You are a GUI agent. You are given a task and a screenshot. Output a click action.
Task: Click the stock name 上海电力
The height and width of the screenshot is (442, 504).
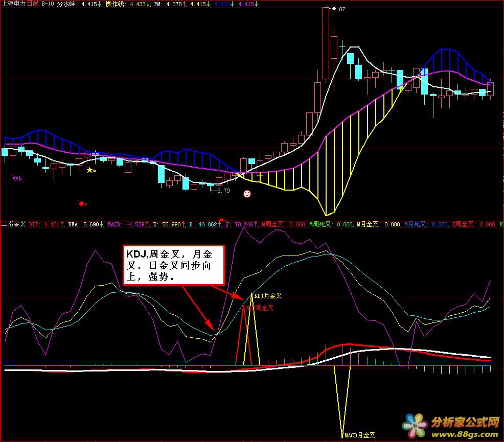click(x=13, y=4)
